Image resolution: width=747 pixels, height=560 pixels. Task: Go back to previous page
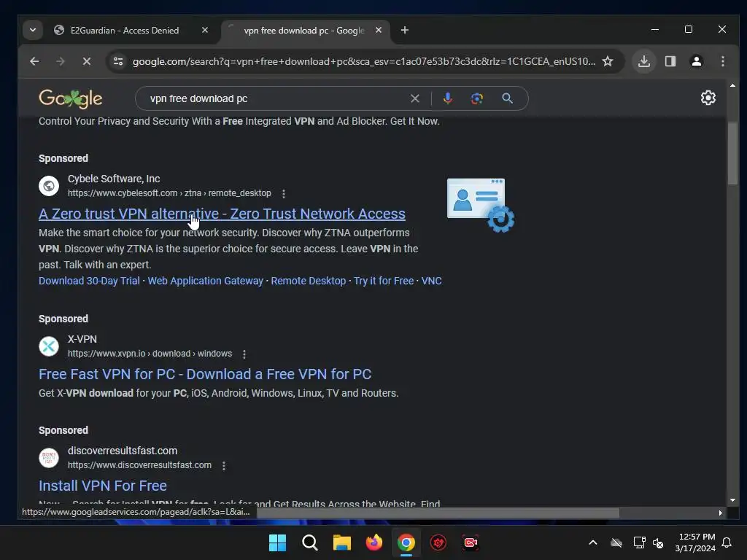[x=34, y=61]
